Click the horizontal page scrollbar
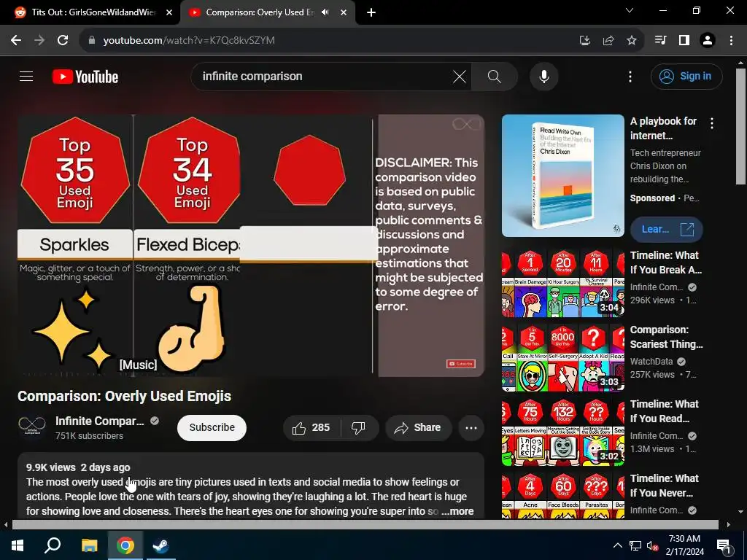This screenshot has width=747, height=560. point(365,524)
